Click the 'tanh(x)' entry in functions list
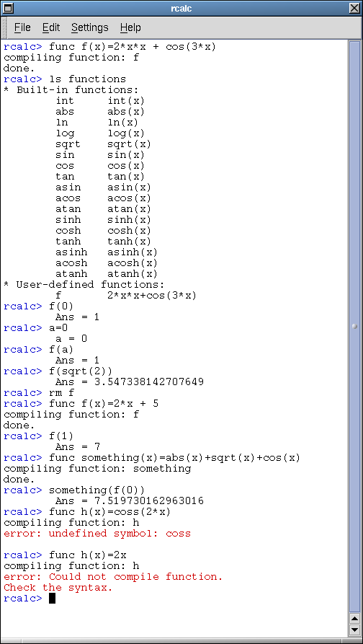Screen dimensions: 363x644 coord(129,242)
